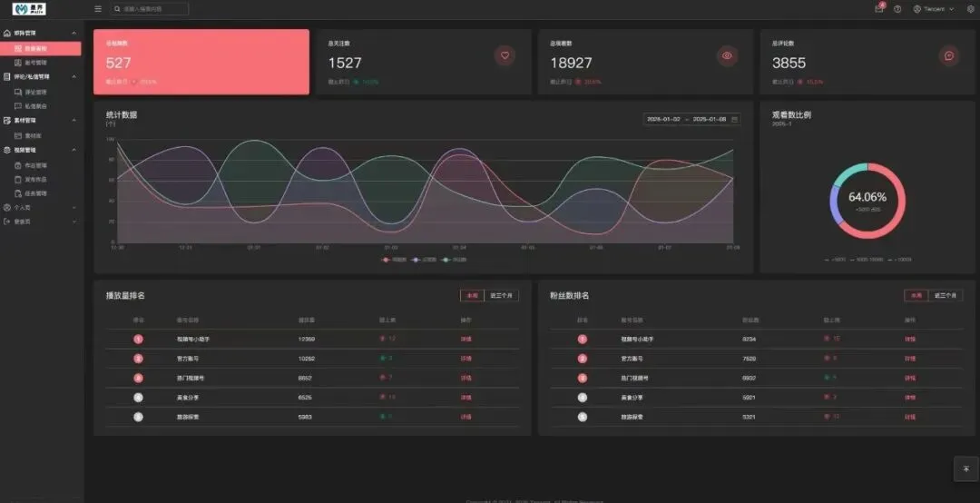Toggle the first legend entry under the donut chart
980x503 pixels.
835,259
